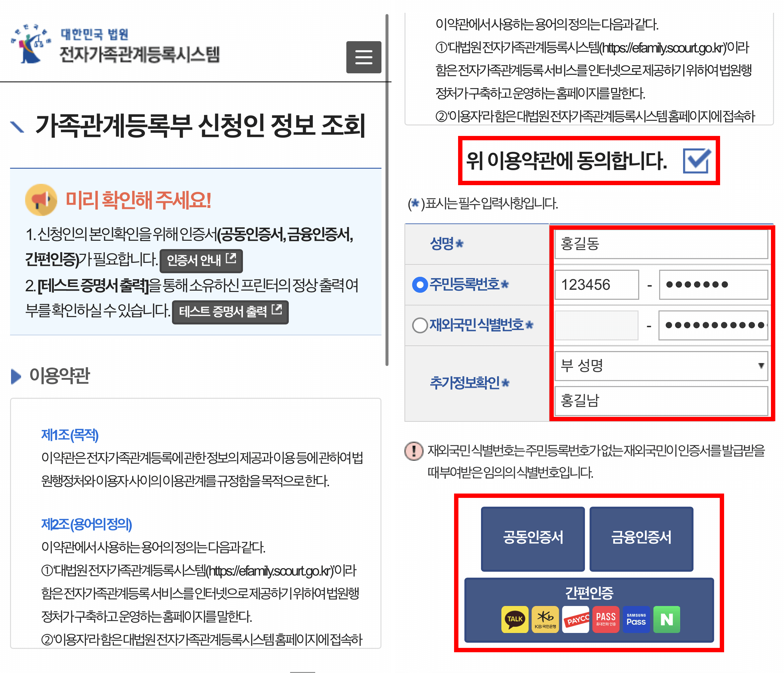Select the 주민등록번호 radio button
The height and width of the screenshot is (673, 784).
pyautogui.click(x=420, y=284)
